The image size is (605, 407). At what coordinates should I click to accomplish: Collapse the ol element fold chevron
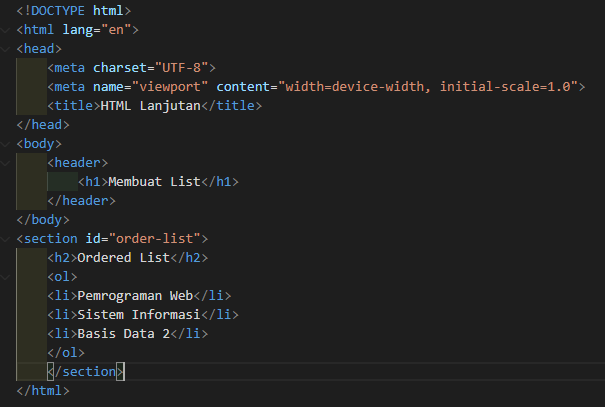(5, 277)
